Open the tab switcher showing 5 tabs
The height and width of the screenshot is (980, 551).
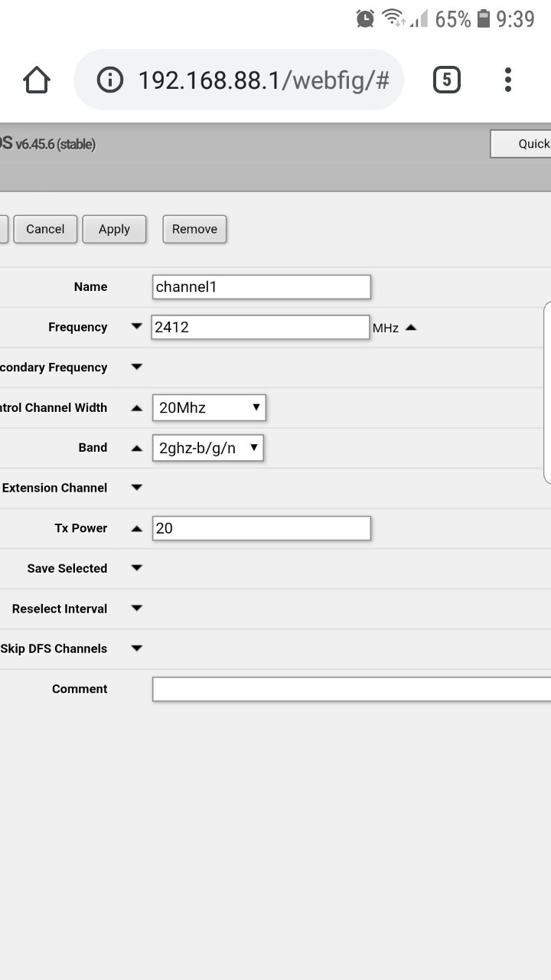[x=447, y=80]
